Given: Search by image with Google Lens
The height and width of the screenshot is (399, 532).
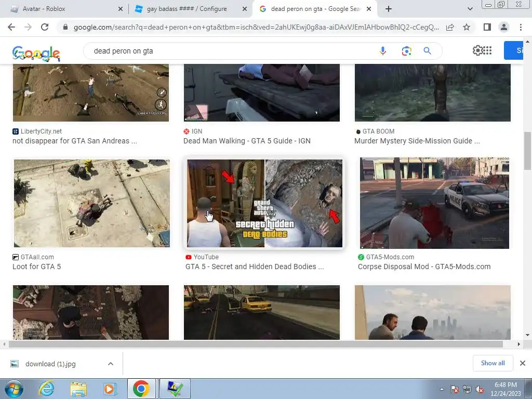Looking at the screenshot, I should 406,51.
